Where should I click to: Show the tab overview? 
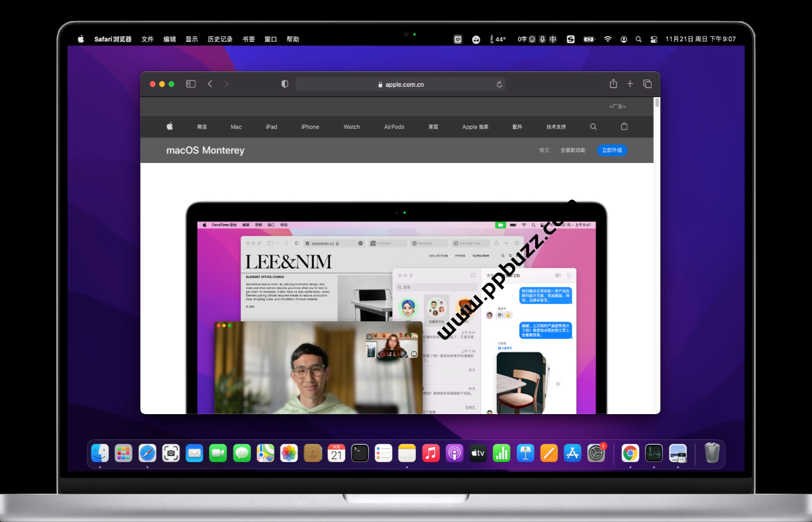click(647, 84)
